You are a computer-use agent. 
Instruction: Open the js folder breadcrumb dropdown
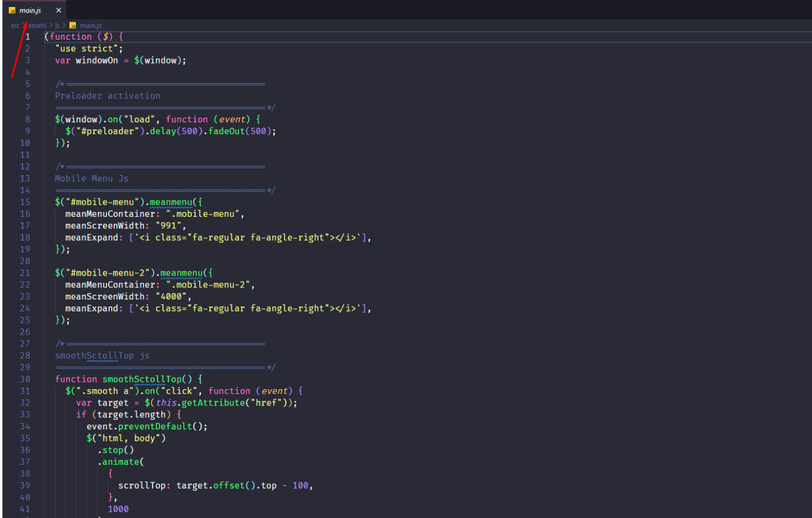click(56, 25)
